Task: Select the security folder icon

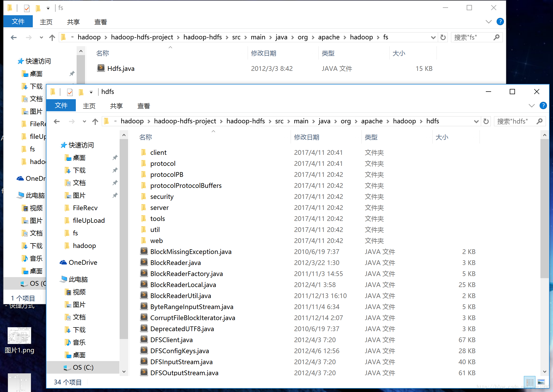Action: [143, 197]
